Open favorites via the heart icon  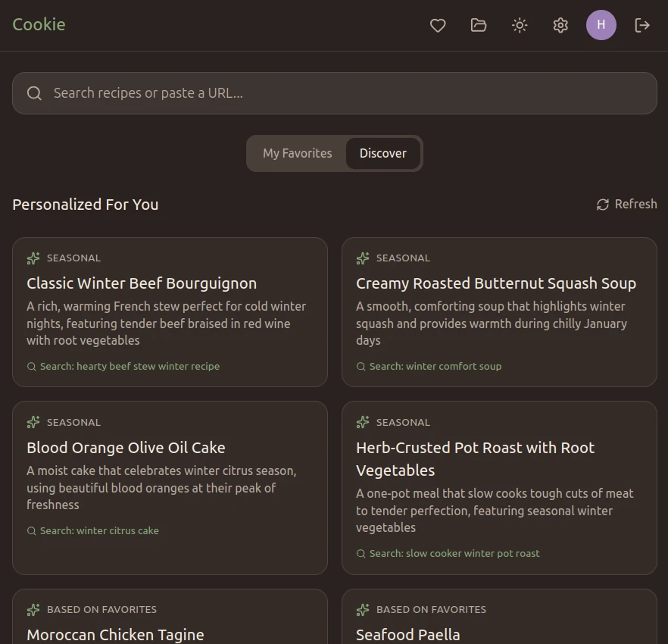tap(438, 25)
